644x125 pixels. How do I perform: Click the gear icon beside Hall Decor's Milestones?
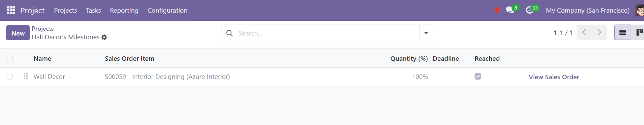(x=104, y=37)
